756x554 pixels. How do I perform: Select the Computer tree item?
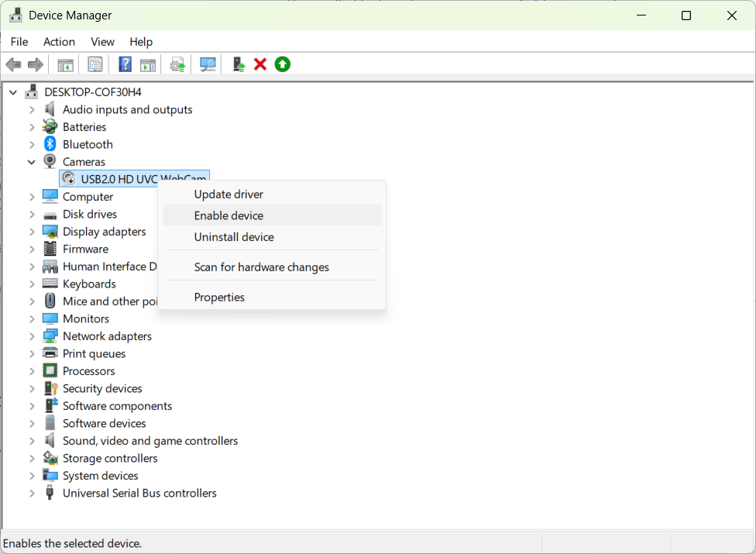click(x=88, y=197)
